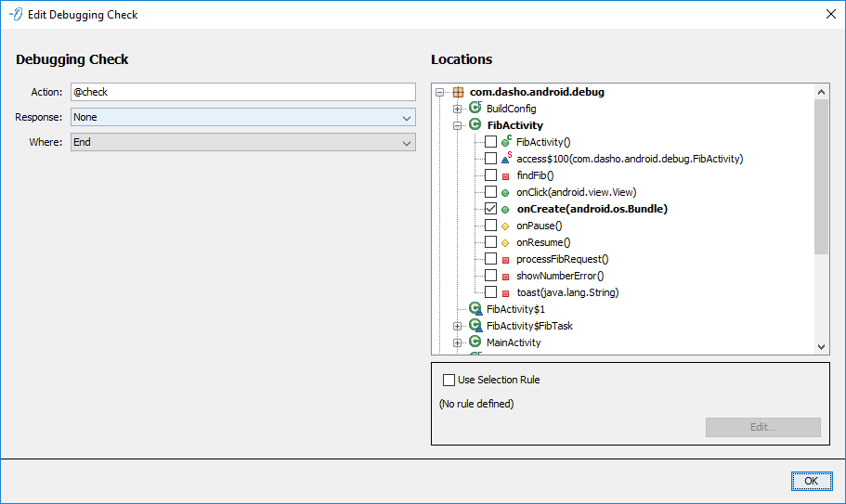Screen dimensions: 846x504
Task: Click the findFib() private method icon
Action: 506,175
